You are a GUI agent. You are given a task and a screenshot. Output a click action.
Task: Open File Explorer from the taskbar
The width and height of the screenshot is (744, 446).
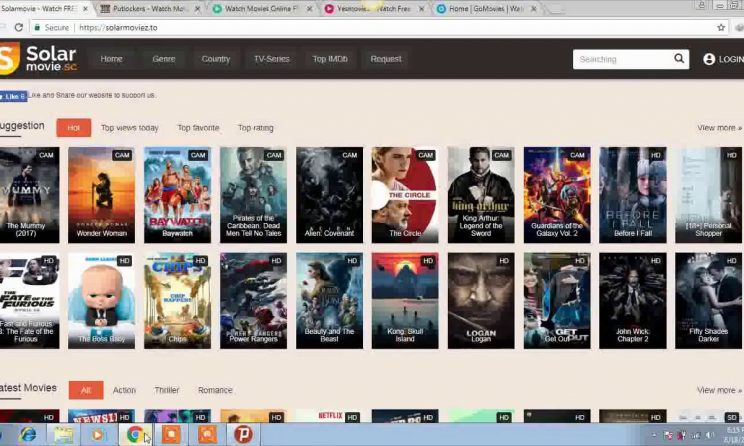[x=63, y=434]
